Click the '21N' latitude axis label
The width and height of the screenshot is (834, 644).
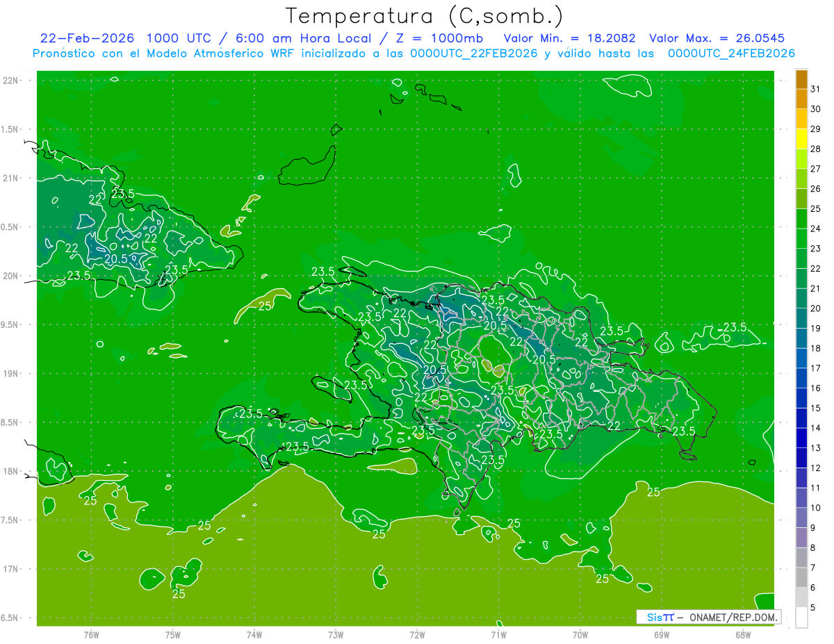pyautogui.click(x=11, y=178)
